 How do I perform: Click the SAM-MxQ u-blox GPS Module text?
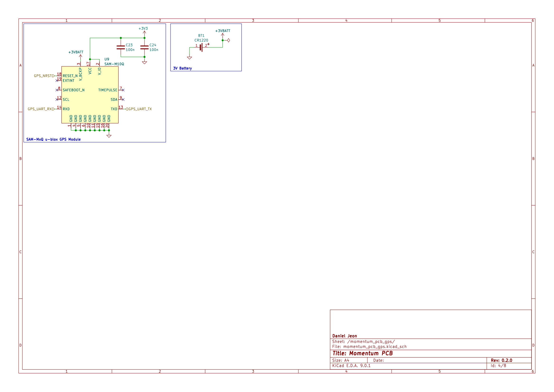(53, 139)
